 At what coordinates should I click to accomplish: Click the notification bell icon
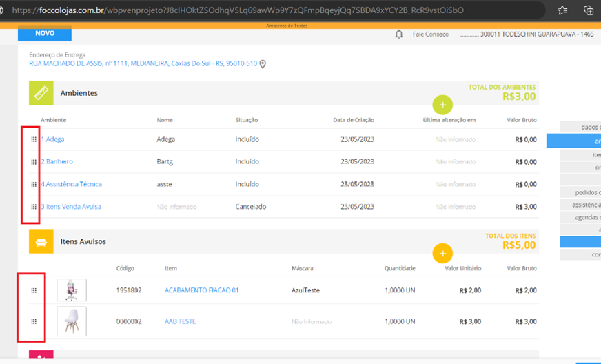399,34
